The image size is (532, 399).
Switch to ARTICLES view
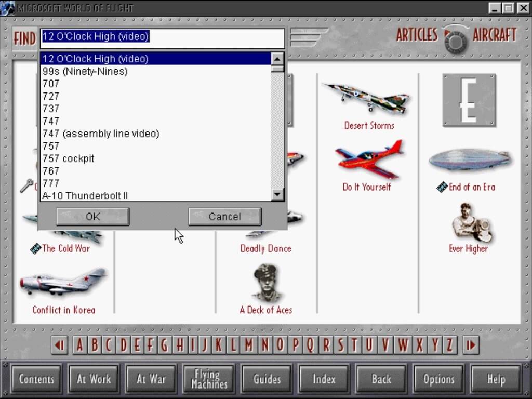pos(417,35)
